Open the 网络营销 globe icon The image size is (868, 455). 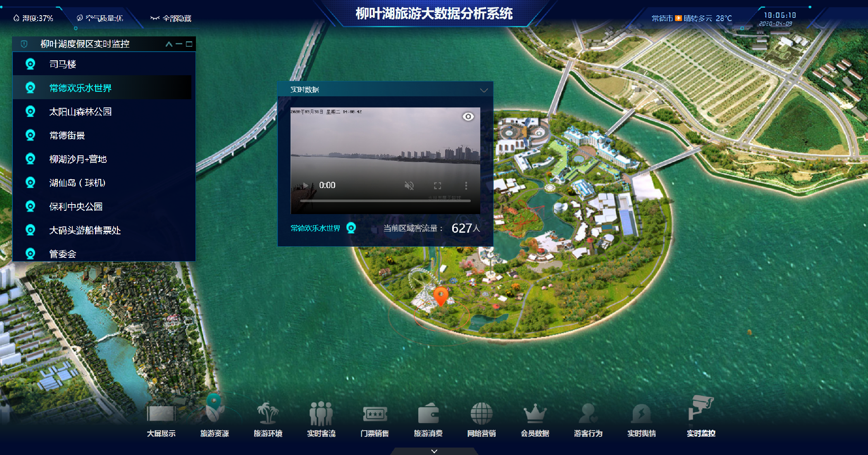pos(482,413)
